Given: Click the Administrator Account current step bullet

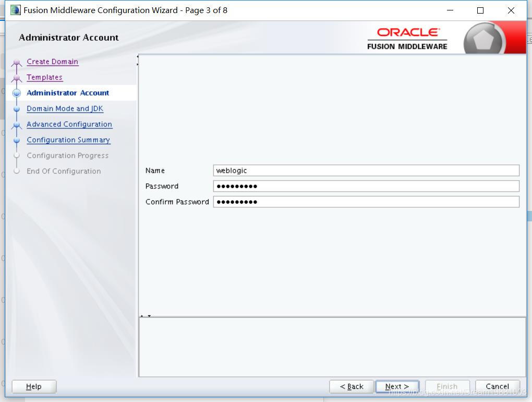Looking at the screenshot, I should (17, 93).
